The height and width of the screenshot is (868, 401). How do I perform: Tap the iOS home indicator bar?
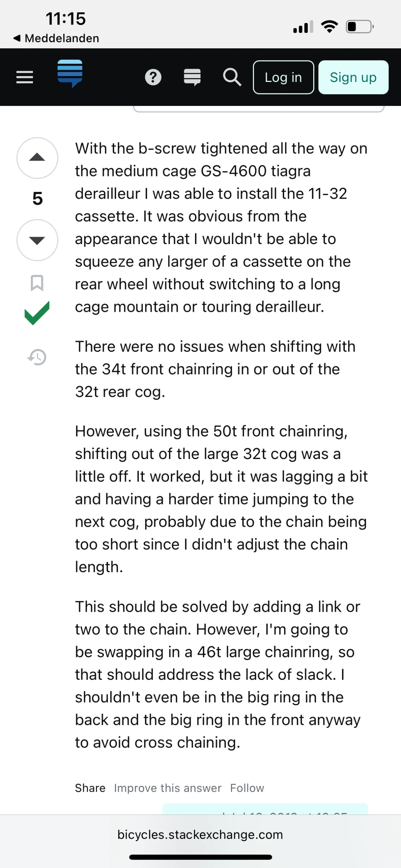click(200, 857)
